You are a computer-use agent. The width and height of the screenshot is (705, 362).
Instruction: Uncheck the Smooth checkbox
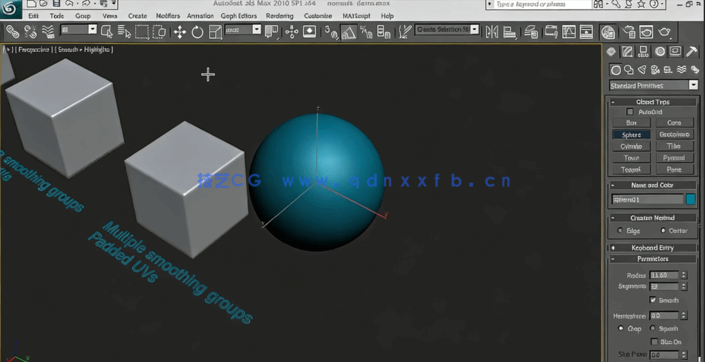[652, 300]
